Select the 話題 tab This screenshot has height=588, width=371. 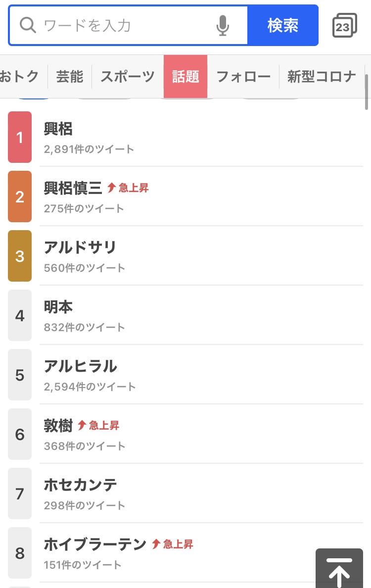click(x=185, y=77)
